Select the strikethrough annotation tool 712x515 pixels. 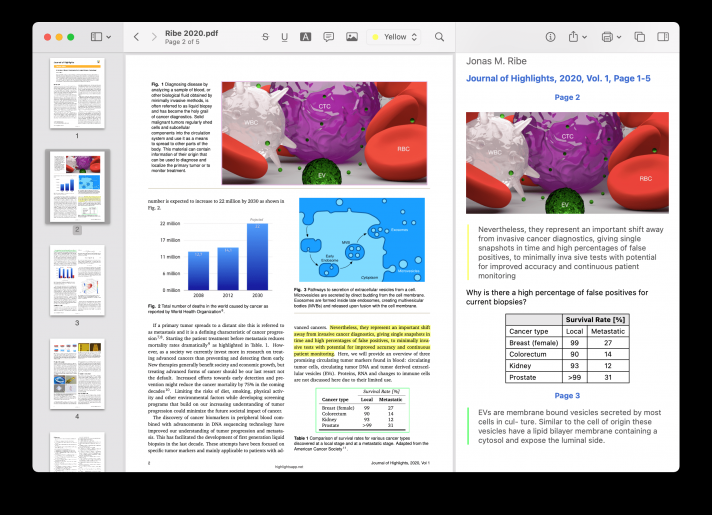click(x=266, y=37)
